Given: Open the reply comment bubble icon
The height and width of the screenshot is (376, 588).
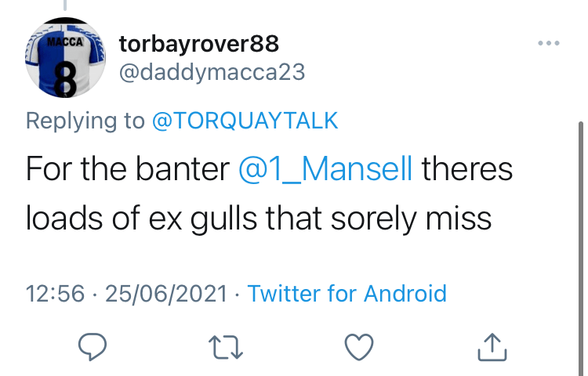Looking at the screenshot, I should [92, 344].
